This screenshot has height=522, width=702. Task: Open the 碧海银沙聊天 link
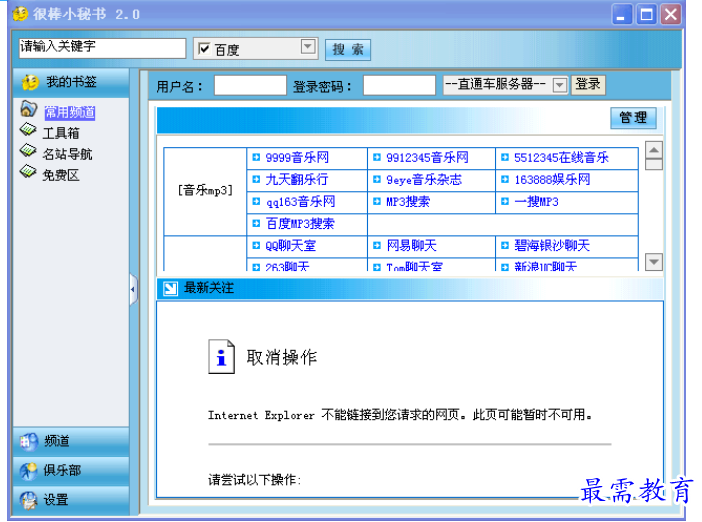tap(552, 246)
